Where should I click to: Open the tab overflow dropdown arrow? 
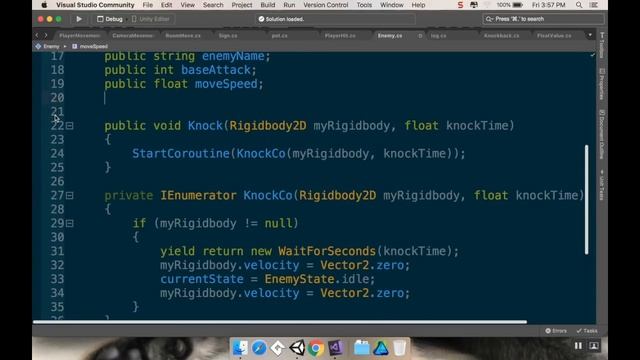(x=590, y=36)
